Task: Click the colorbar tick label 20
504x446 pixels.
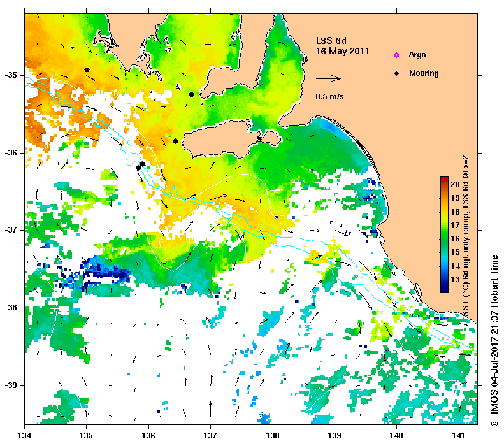Action: pos(455,184)
